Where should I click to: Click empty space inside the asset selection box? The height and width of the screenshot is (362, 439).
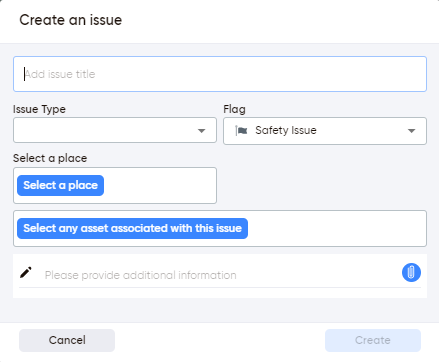[x=337, y=228]
